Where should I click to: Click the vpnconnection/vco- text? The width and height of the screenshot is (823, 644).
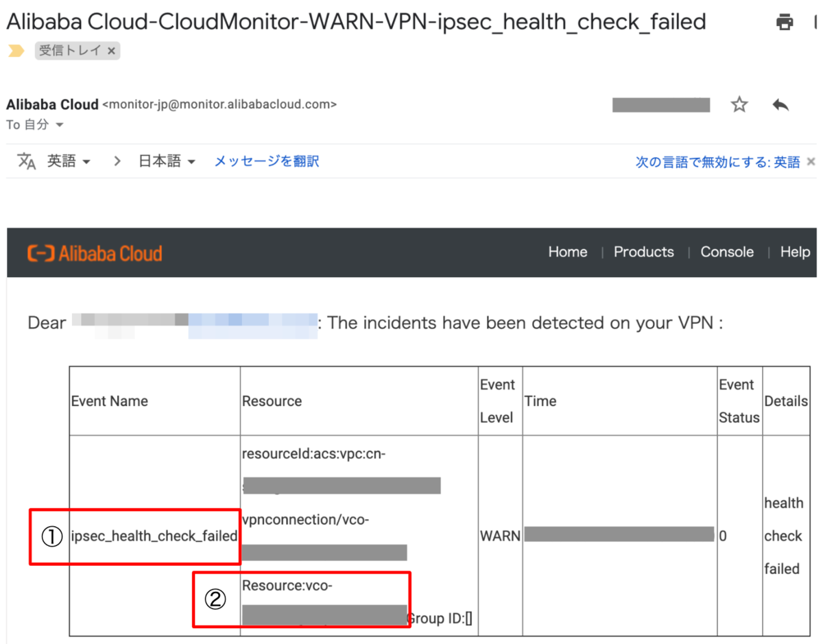click(306, 520)
